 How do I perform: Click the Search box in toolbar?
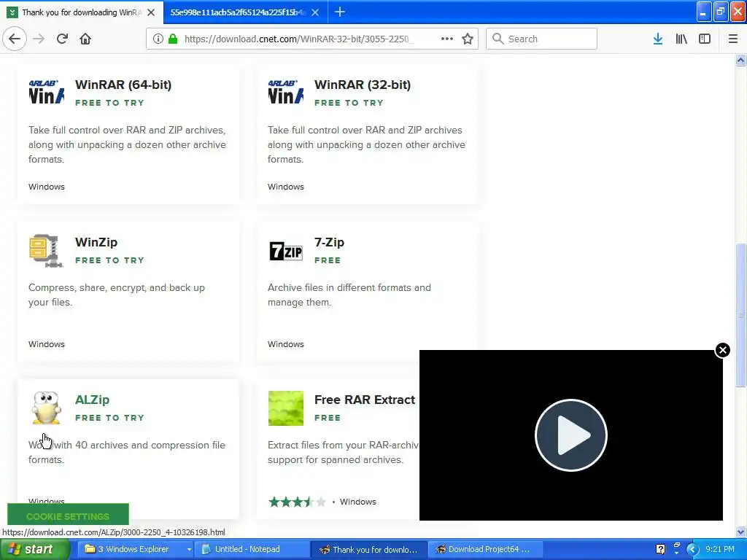[x=541, y=39]
